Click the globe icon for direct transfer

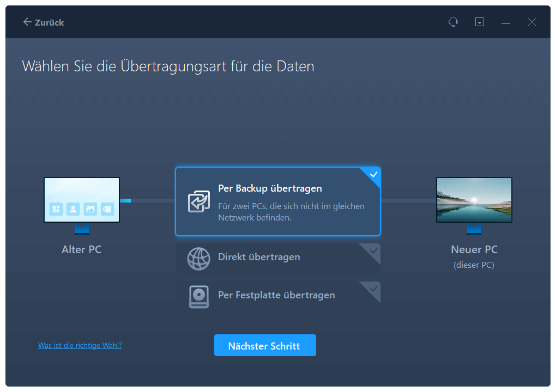click(198, 259)
